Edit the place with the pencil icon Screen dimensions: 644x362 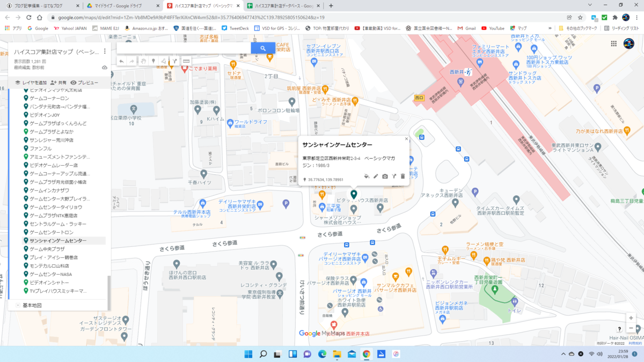[x=376, y=176]
